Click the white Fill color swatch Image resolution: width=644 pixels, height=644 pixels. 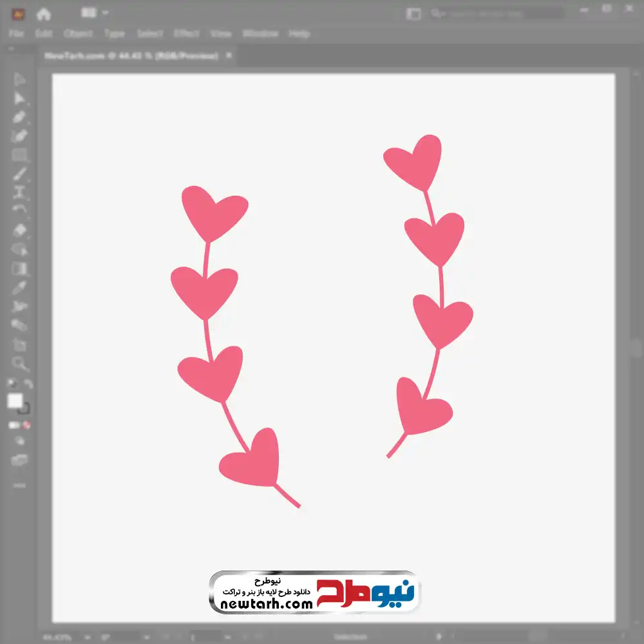pos(15,401)
